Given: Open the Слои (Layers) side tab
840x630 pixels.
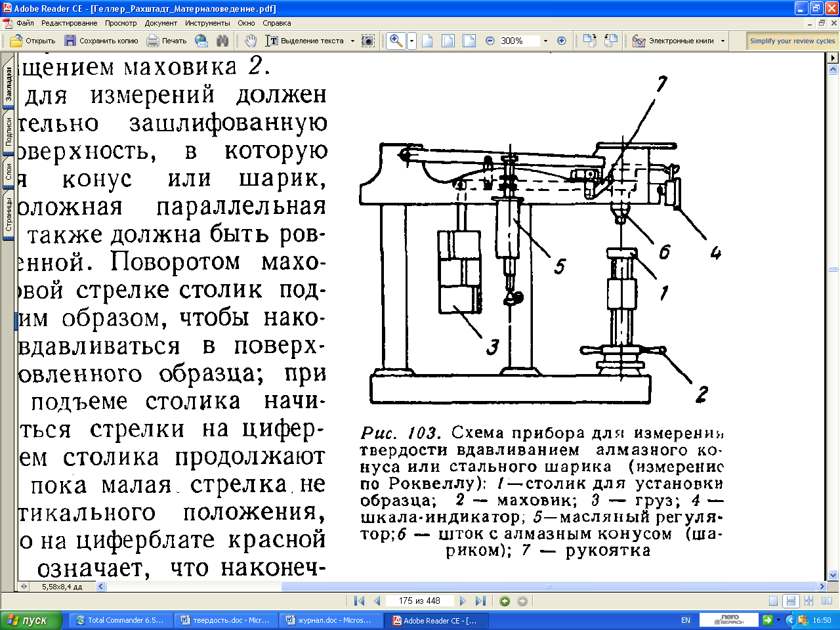Looking at the screenshot, I should pyautogui.click(x=9, y=172).
